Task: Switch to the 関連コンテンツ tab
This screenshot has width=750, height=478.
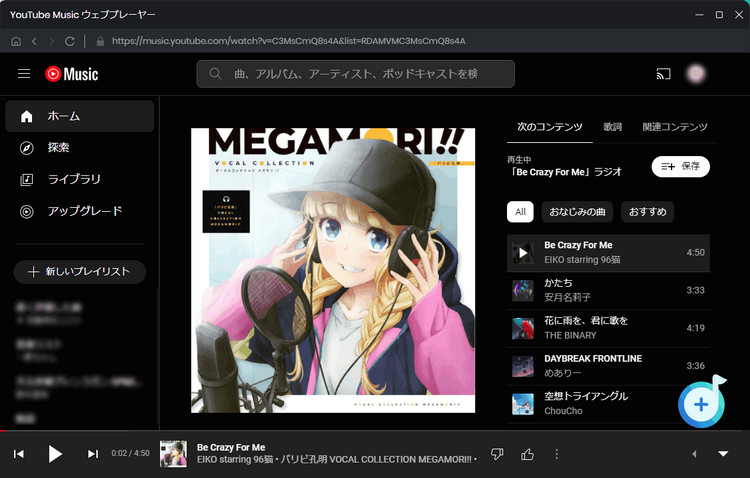Action: pos(674,127)
